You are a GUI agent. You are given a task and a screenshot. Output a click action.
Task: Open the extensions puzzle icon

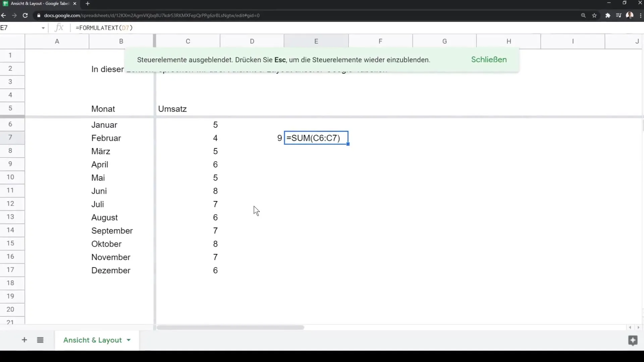(x=608, y=15)
